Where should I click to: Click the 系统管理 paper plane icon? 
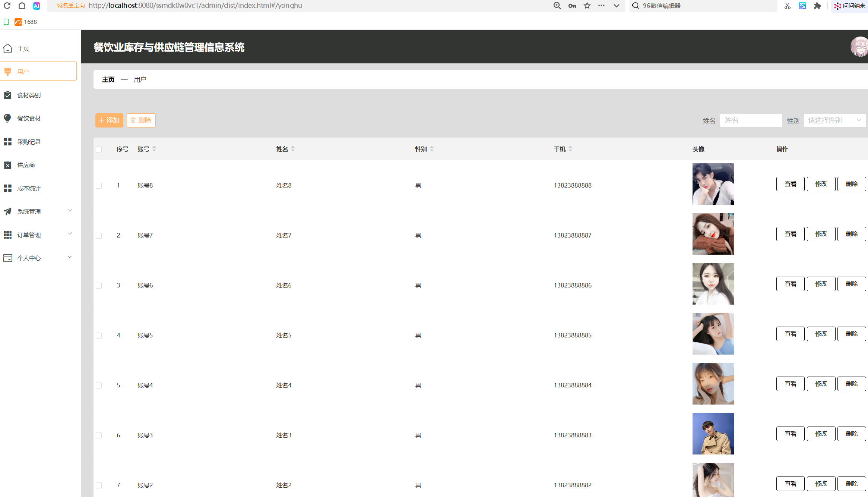7,211
